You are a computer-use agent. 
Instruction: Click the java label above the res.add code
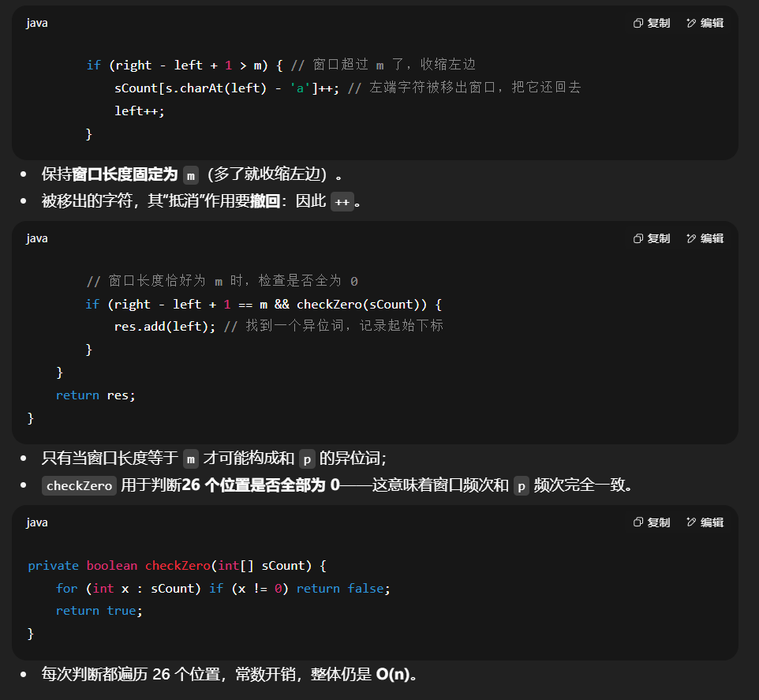37,238
